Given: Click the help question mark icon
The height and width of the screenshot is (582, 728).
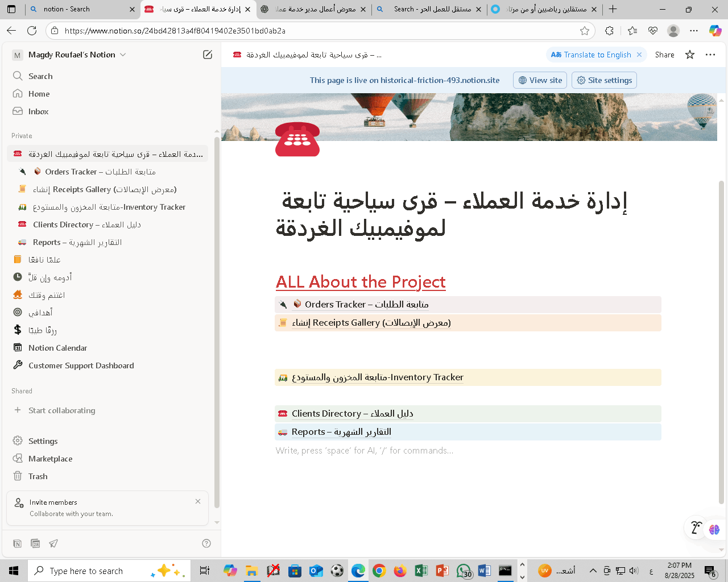Looking at the screenshot, I should coord(206,543).
